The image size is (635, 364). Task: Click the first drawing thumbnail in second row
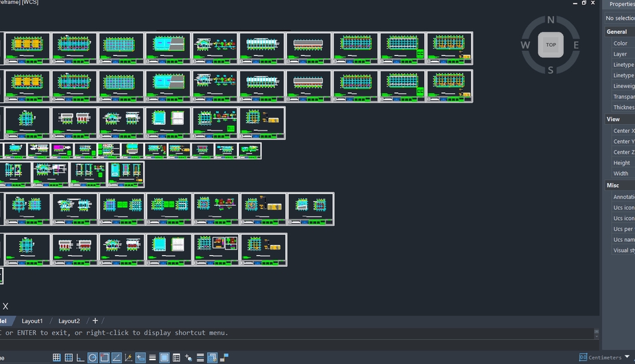(27, 86)
